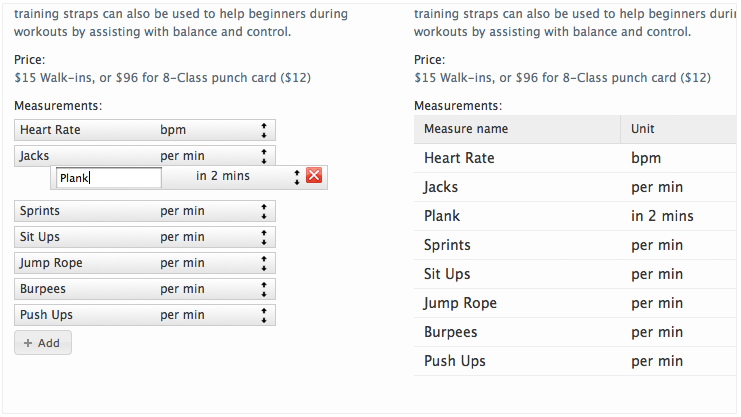Image resolution: width=741 pixels, height=417 pixels.
Task: Click the reorder arrows on Jacks row
Action: click(x=264, y=156)
